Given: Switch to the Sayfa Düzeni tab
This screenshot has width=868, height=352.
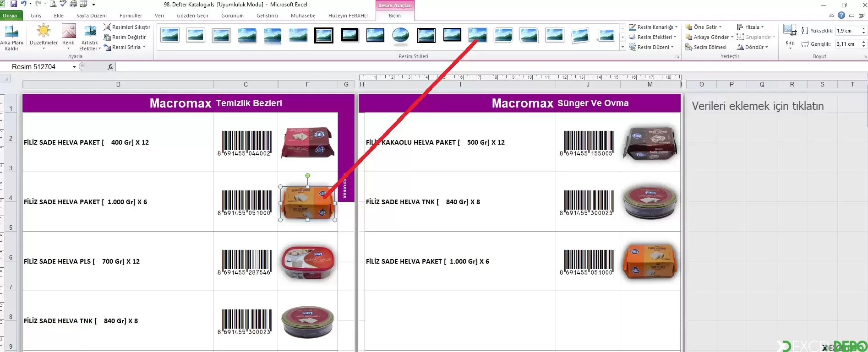Looking at the screenshot, I should pos(92,16).
